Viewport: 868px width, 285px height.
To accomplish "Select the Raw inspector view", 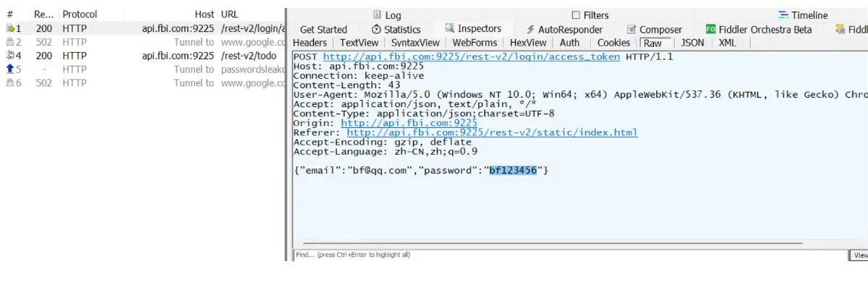I will click(653, 43).
